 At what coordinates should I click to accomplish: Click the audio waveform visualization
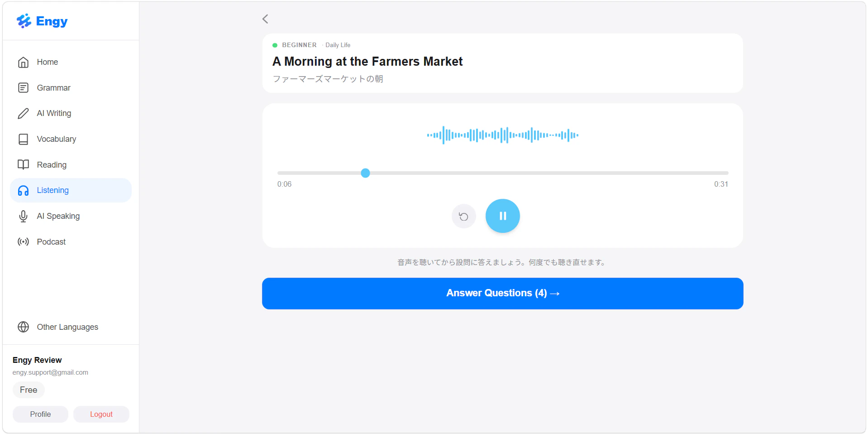click(x=502, y=135)
